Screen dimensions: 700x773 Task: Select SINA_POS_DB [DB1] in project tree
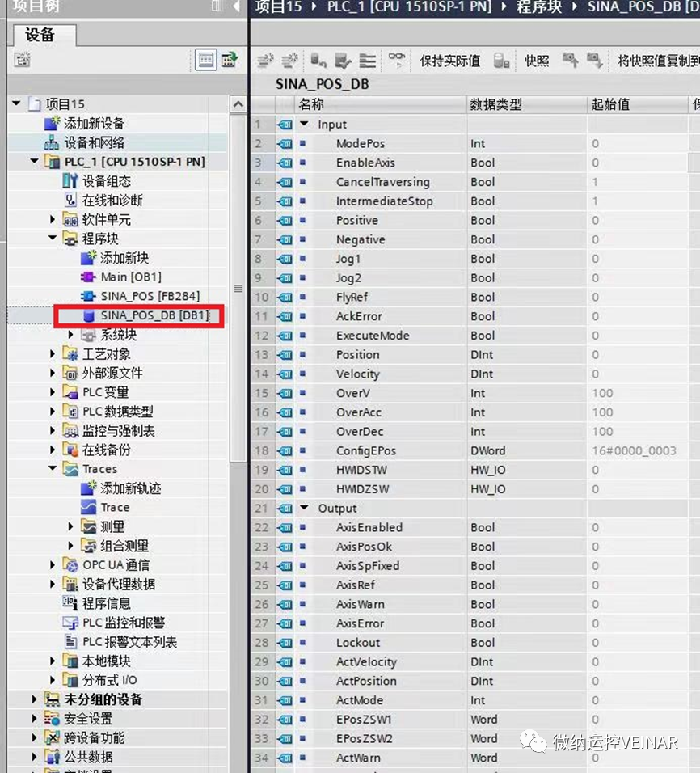(x=154, y=316)
